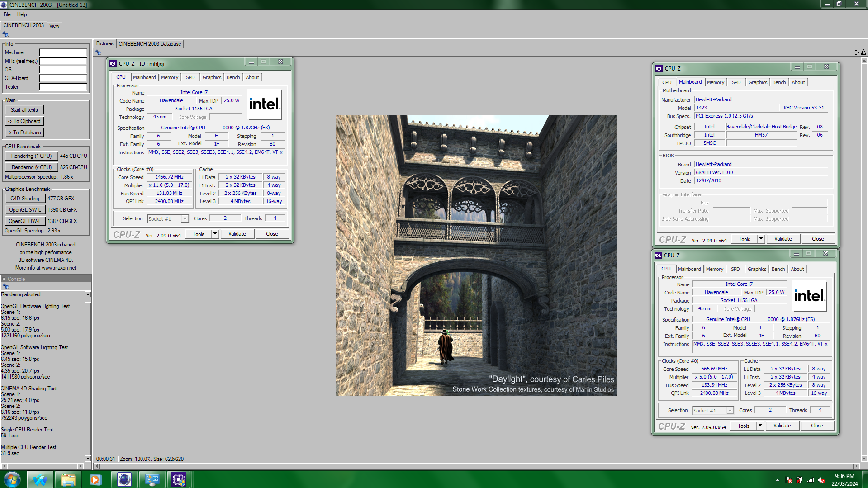Click the To Database button
Screen dimensions: 868x488
click(x=24, y=133)
